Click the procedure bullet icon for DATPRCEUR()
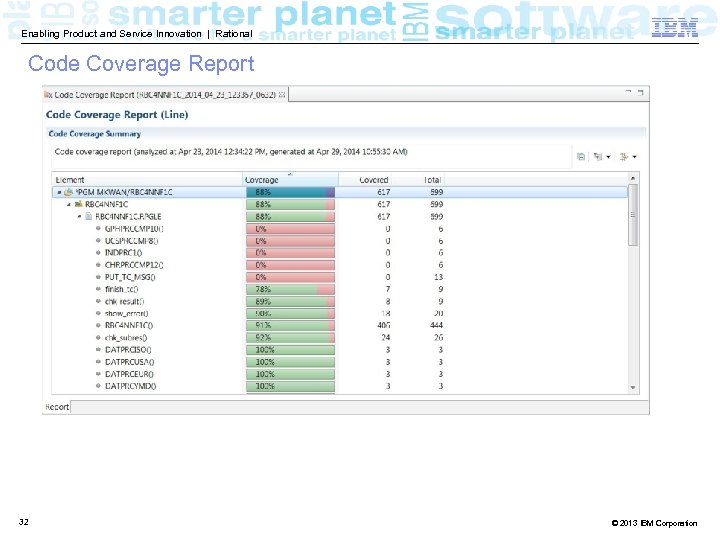The height and width of the screenshot is (540, 720). (x=98, y=374)
